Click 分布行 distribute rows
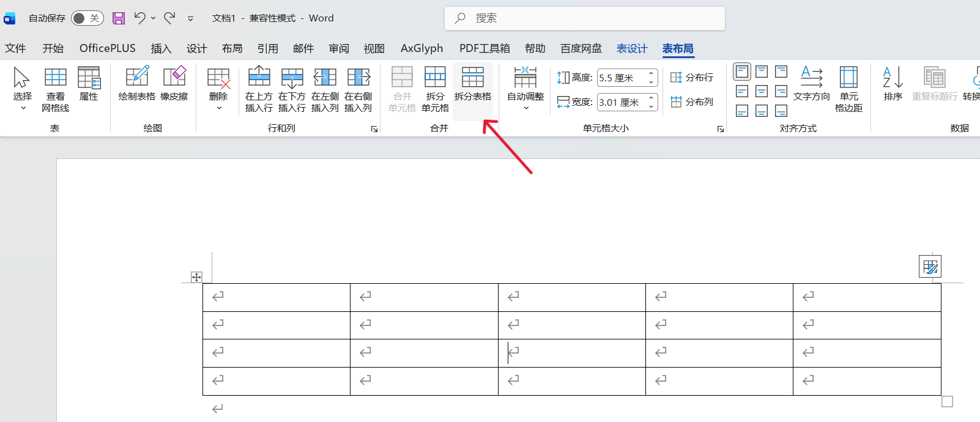This screenshot has height=422, width=980. [x=692, y=78]
